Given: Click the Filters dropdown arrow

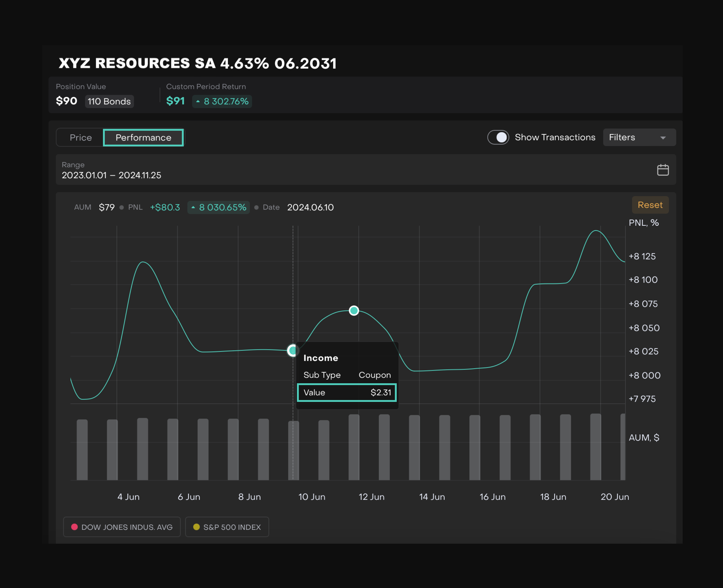Looking at the screenshot, I should (663, 138).
